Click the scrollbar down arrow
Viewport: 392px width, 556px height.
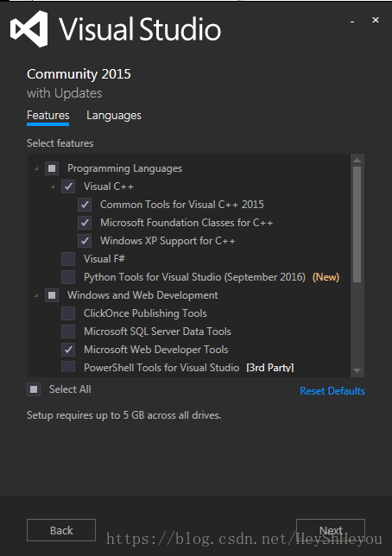(357, 370)
